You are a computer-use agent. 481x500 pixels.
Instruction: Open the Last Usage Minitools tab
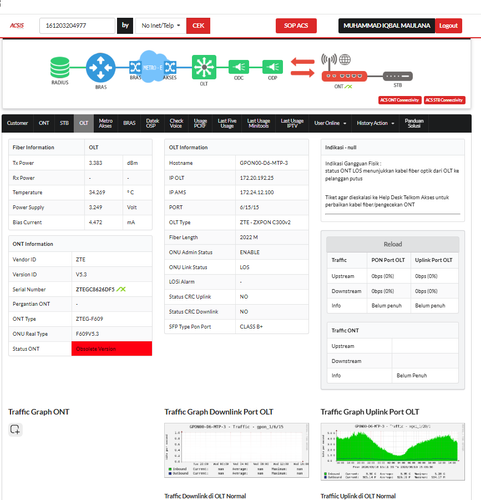(258, 123)
